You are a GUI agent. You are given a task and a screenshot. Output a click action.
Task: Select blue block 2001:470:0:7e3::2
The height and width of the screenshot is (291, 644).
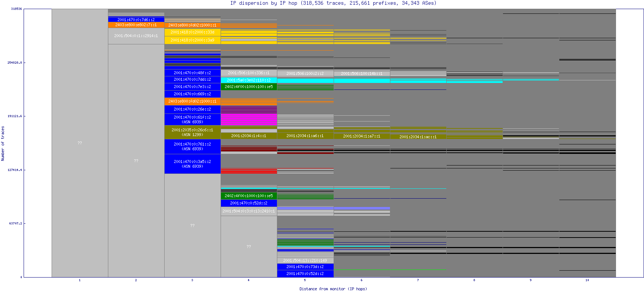tap(192, 87)
